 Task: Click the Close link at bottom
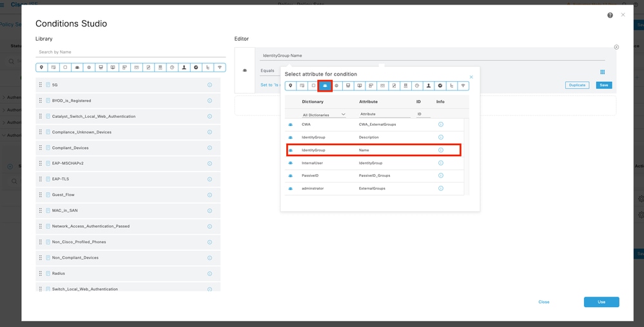(544, 302)
